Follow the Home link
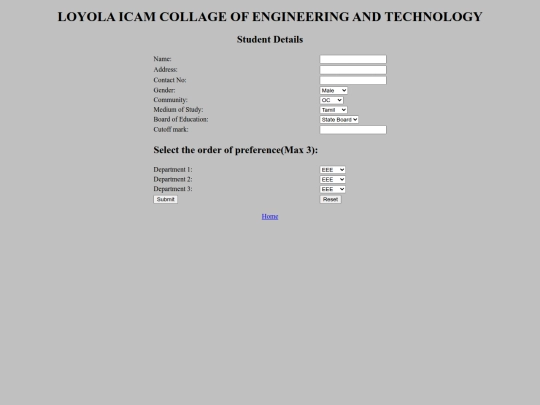 click(270, 216)
